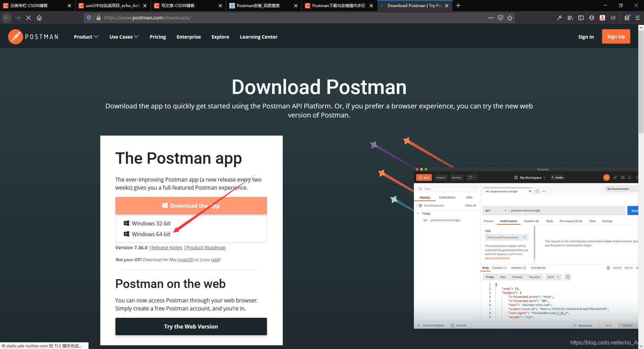Open the Firefox hamburger menu
Viewport: 644px width, 349px height.
pyautogui.click(x=638, y=18)
